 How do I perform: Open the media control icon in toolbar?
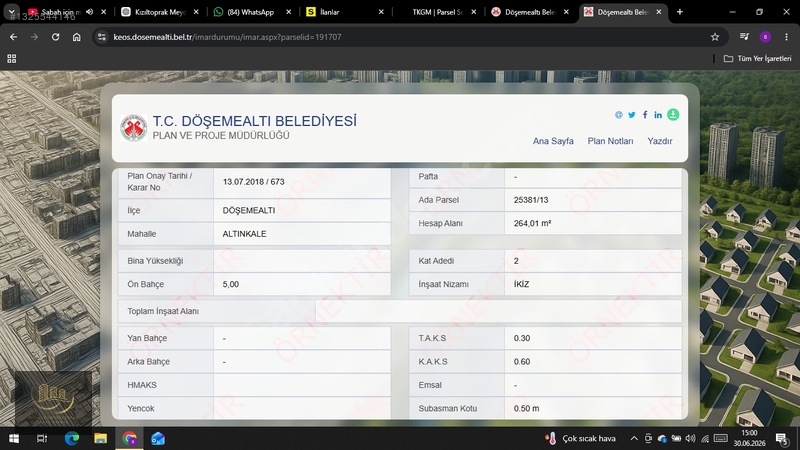pyautogui.click(x=744, y=37)
